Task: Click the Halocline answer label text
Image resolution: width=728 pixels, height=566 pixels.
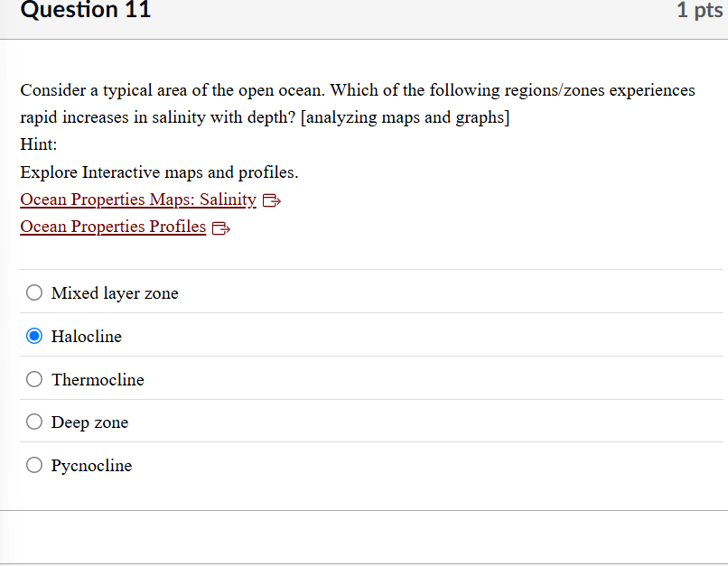Action: [x=87, y=337]
